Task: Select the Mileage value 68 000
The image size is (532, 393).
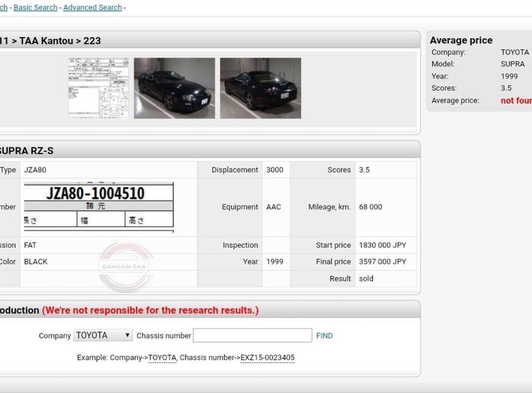Action: 370,207
